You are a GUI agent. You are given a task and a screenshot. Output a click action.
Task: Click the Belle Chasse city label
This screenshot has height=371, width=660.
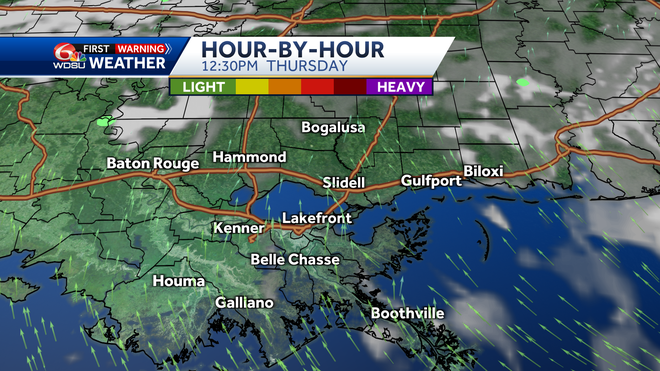295,259
